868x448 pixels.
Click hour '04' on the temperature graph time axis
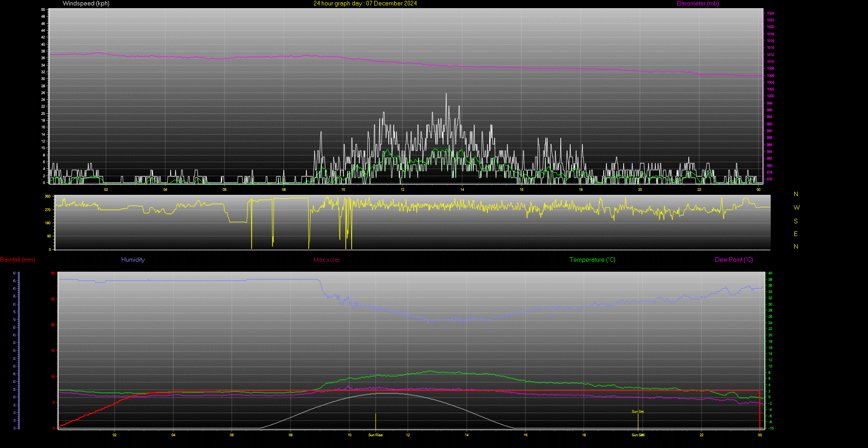pos(173,435)
